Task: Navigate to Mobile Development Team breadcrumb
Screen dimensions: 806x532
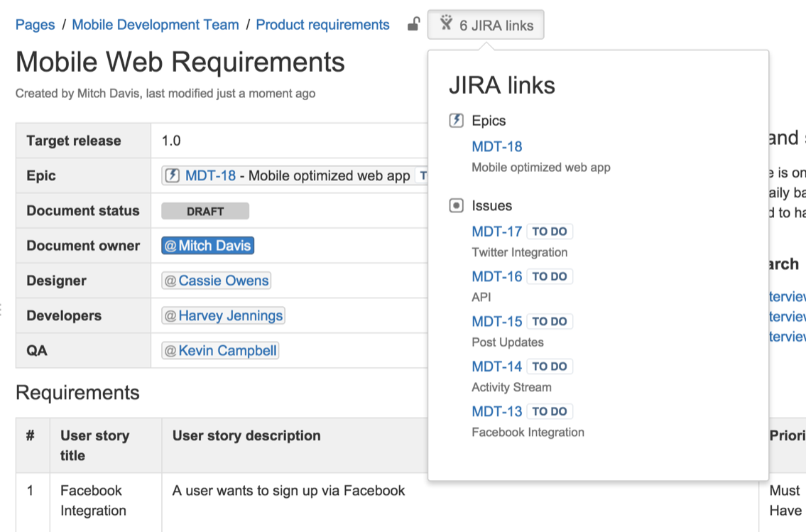Action: [x=156, y=25]
